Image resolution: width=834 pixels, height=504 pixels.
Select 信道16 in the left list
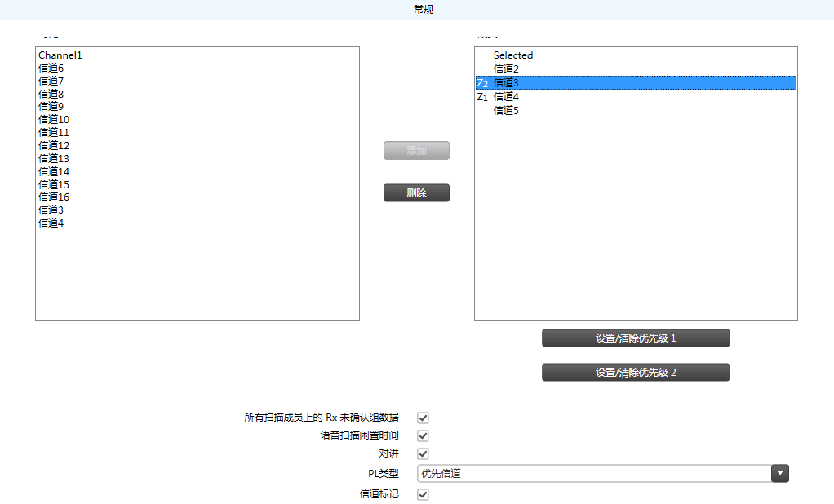click(54, 197)
